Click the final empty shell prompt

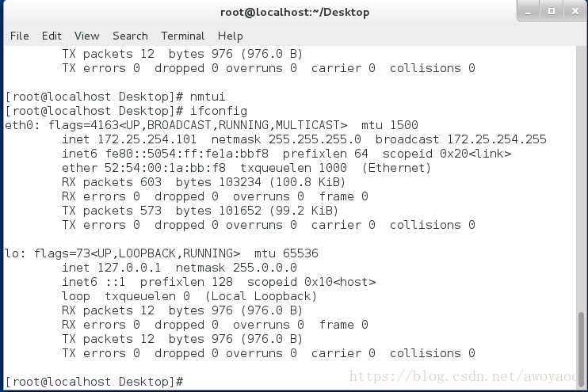[94, 382]
